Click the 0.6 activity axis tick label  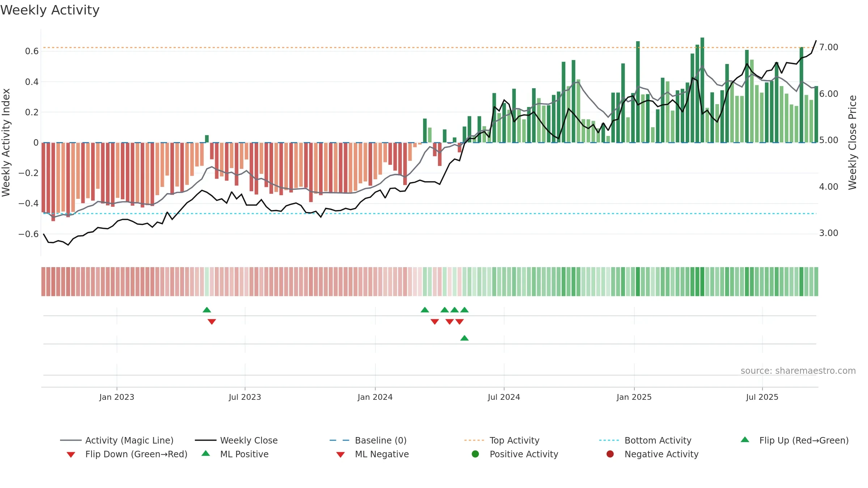point(32,51)
